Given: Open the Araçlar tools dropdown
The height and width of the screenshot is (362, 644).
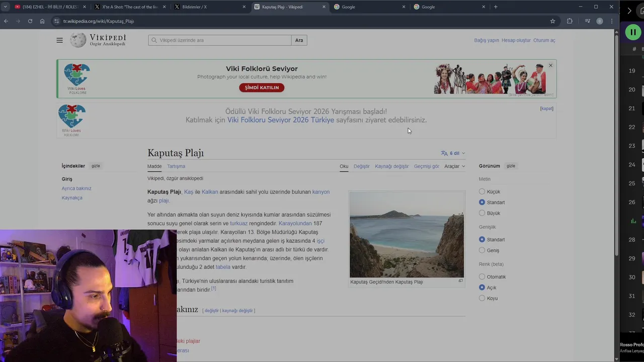Looking at the screenshot, I should pos(455,166).
